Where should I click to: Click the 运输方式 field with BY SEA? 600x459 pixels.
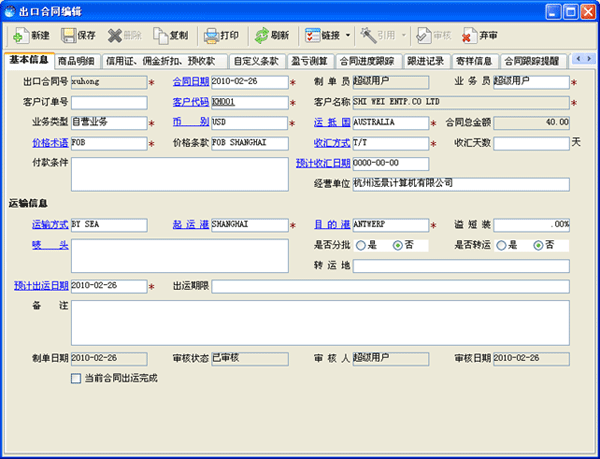(x=109, y=225)
